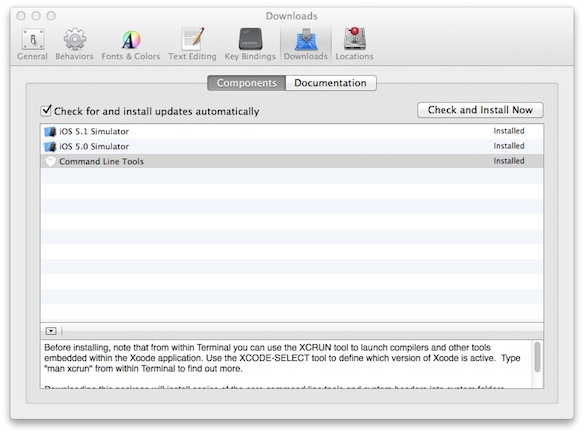Minimize the Downloads preferences window
This screenshot has width=584, height=434.
click(x=36, y=16)
